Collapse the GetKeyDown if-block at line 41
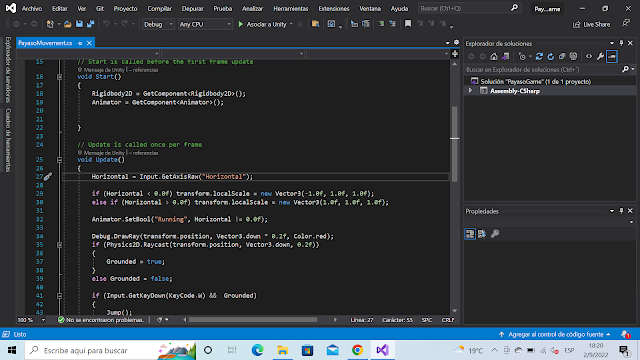 pyautogui.click(x=60, y=296)
